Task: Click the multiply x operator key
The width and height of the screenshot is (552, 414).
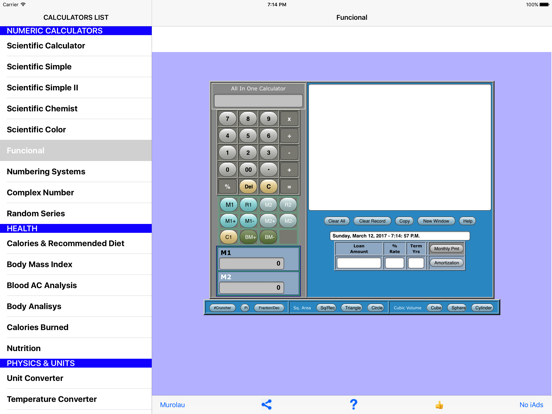Action: (x=289, y=119)
